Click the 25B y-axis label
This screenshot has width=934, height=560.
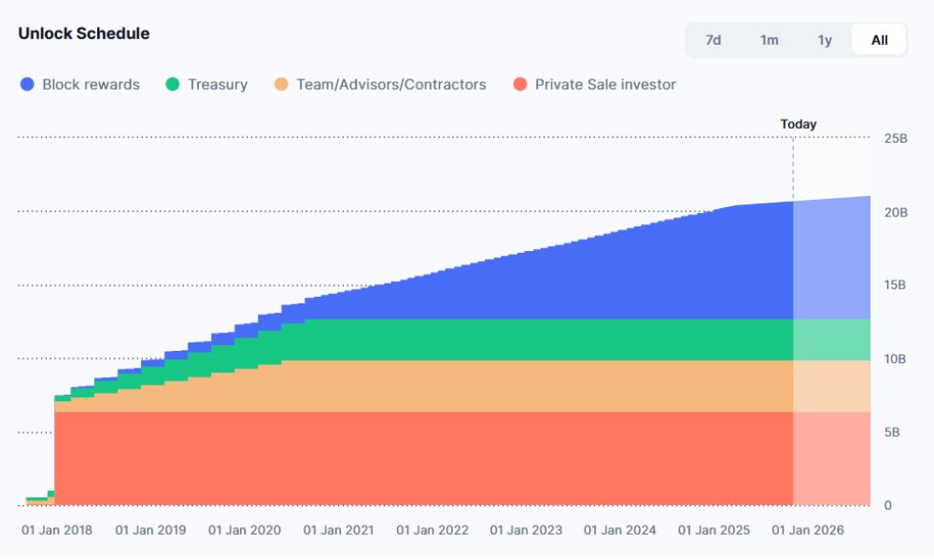896,138
